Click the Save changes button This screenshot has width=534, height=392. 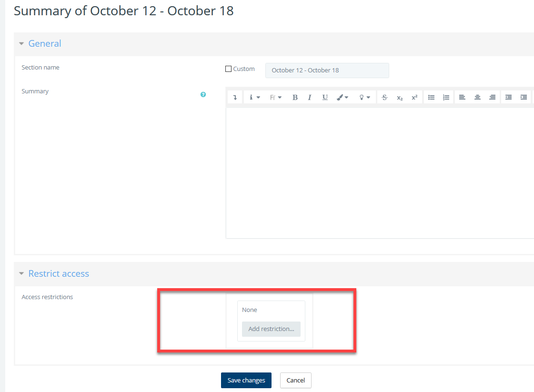tap(246, 380)
